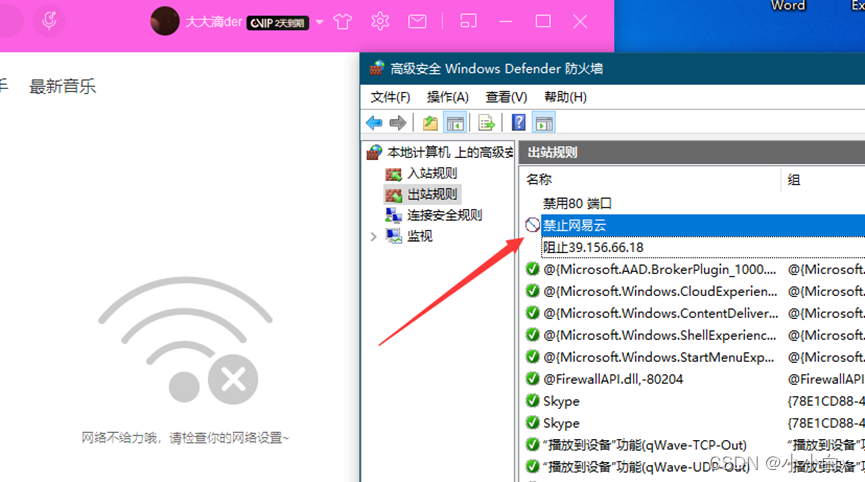Viewport: 865px width, 482px height.
Task: Open the user avatar profile picture
Action: pos(164,21)
